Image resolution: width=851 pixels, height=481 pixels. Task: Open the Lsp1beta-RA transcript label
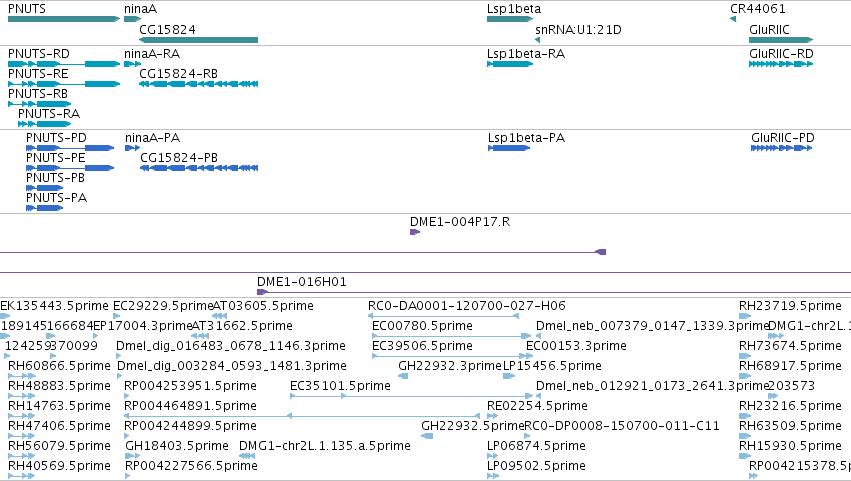526,54
